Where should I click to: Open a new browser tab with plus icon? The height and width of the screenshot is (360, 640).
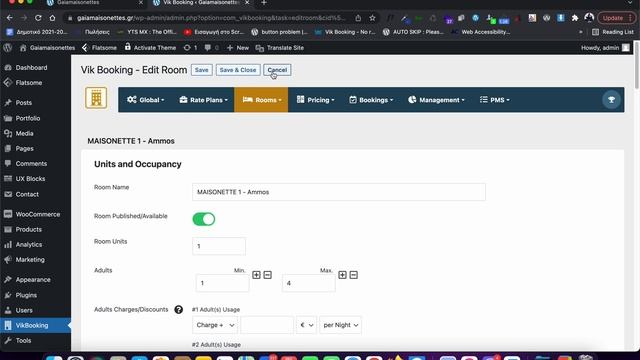[264, 3]
